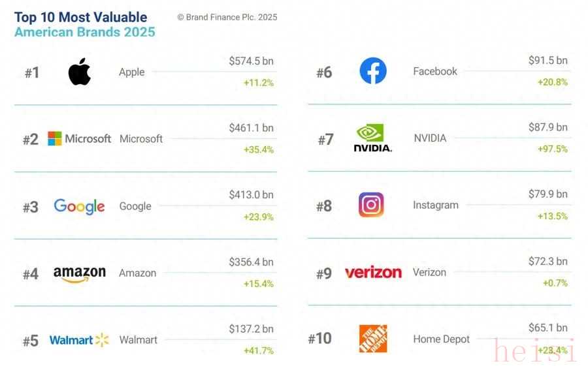This screenshot has width=588, height=370.
Task: Click the Walmart logo
Action: tap(79, 340)
